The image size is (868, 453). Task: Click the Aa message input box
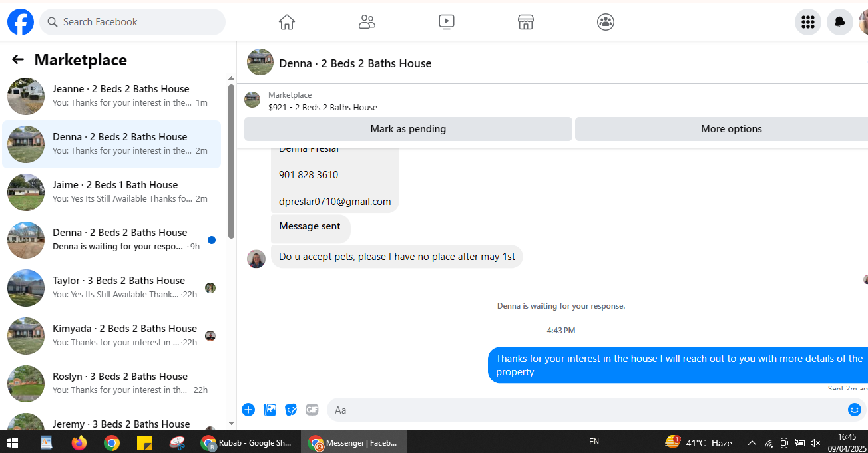pyautogui.click(x=586, y=410)
